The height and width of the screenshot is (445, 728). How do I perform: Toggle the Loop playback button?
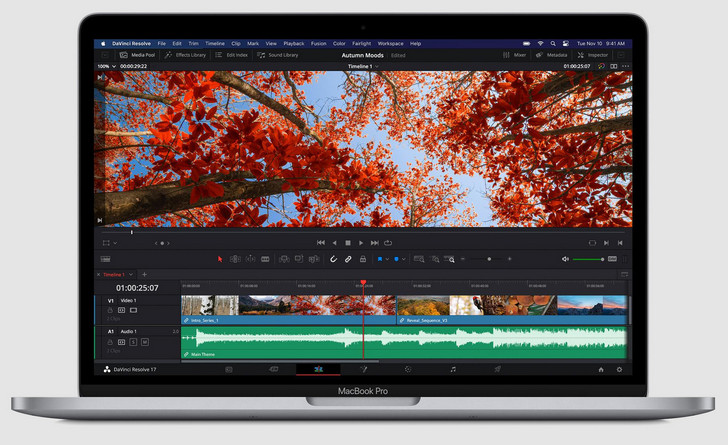point(388,243)
